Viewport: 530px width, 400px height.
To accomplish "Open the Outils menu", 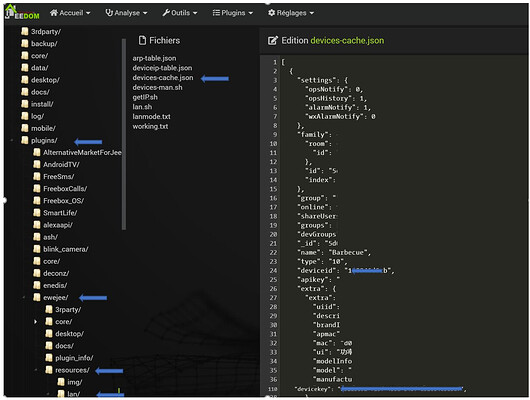I will (179, 13).
